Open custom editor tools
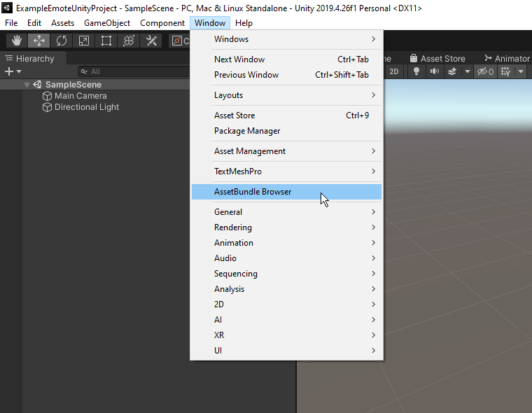 pos(151,41)
